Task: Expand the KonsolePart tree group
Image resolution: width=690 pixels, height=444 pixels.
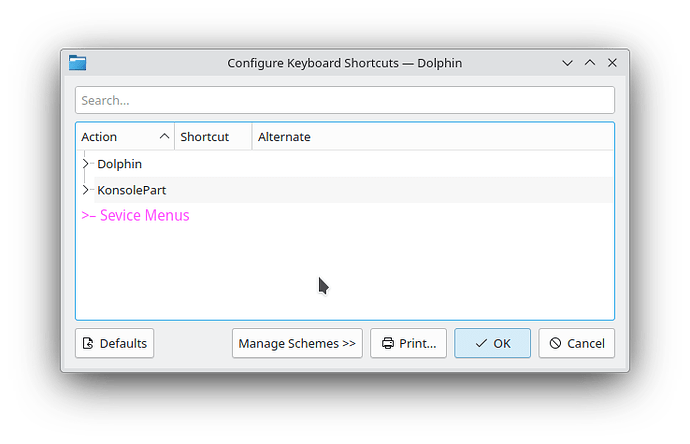Action: point(86,189)
